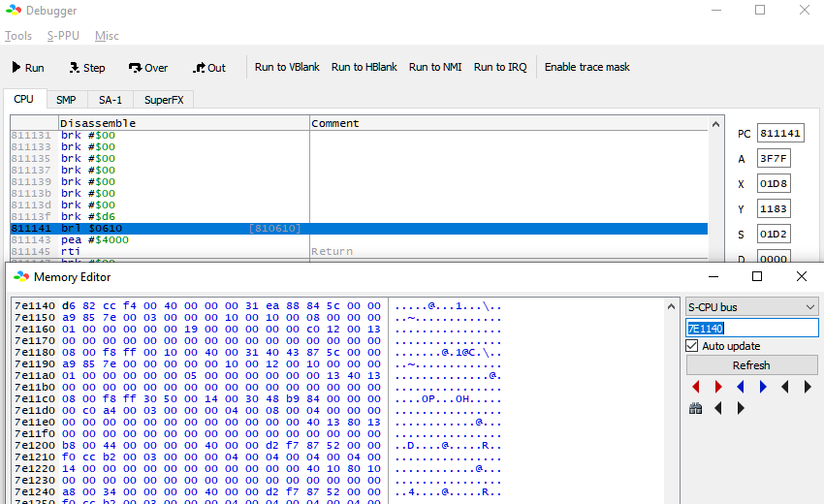Click the blue right arrow in Memory Editor
This screenshot has height=504, width=824.
tap(763, 388)
